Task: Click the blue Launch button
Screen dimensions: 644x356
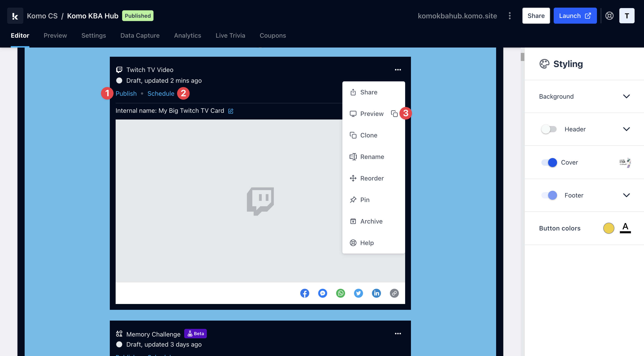Action: click(x=575, y=16)
